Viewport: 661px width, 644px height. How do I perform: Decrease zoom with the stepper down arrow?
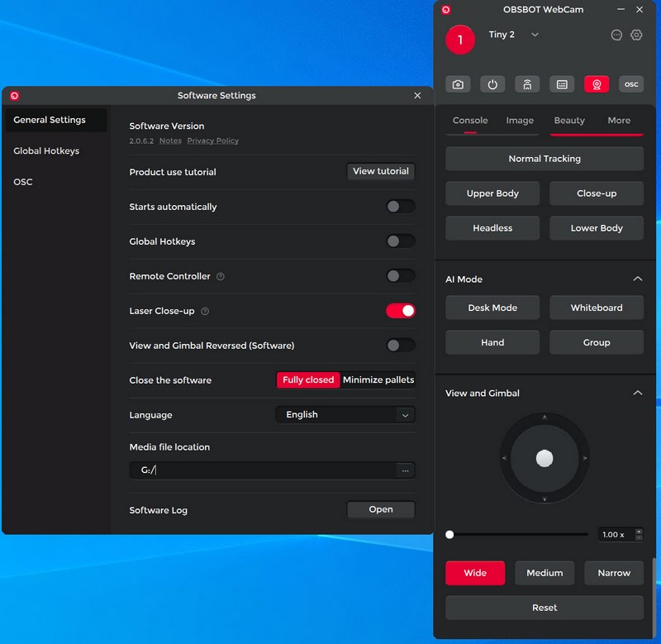coord(639,537)
